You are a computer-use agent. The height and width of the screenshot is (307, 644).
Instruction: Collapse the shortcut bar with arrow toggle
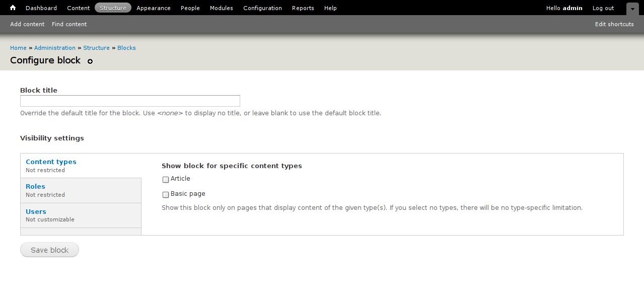click(632, 9)
